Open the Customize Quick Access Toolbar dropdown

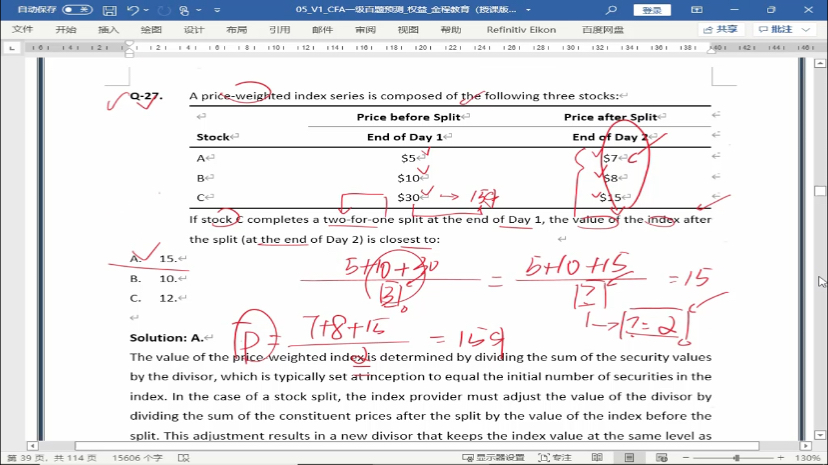(217, 10)
